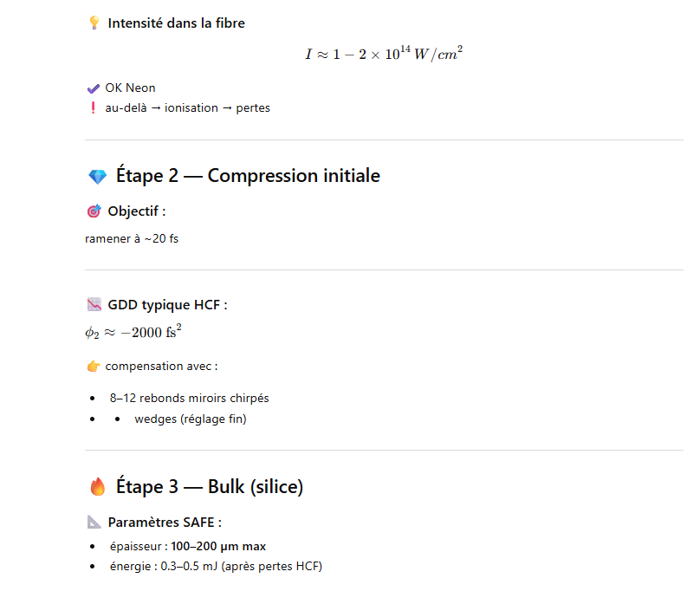This screenshot has width=700, height=591.
Task: Click the φ₂ ≈ −2000 fs² formula
Action: click(133, 332)
